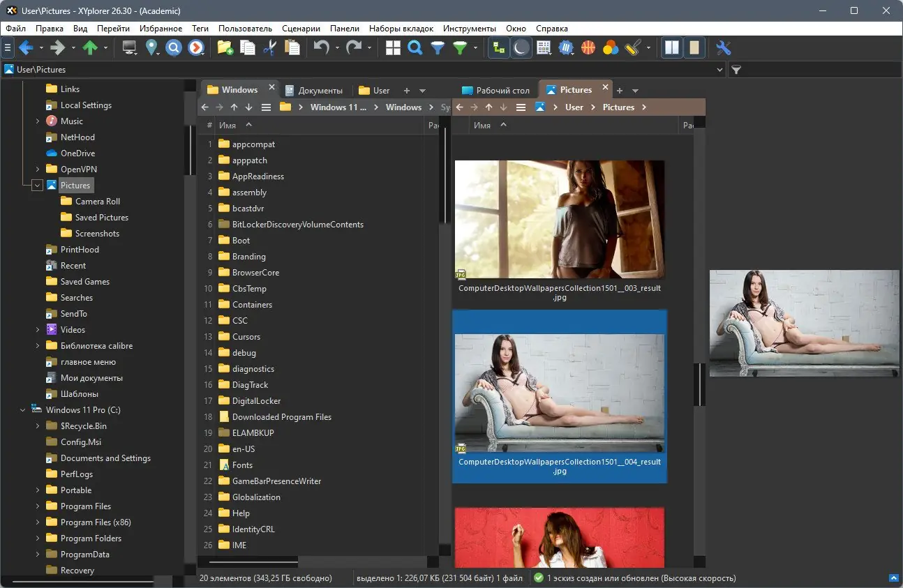The image size is (903, 588).
Task: Toggle the folder tree button in toolbar
Action: point(498,47)
